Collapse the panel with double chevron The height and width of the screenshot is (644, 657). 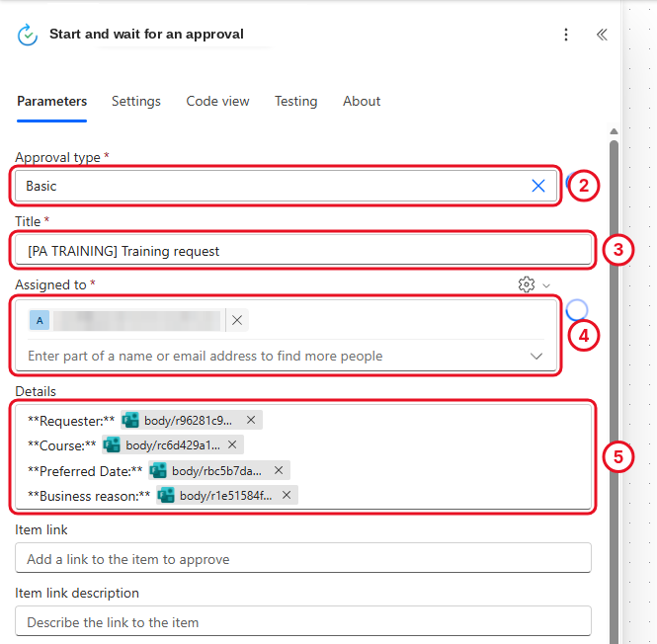tap(602, 35)
